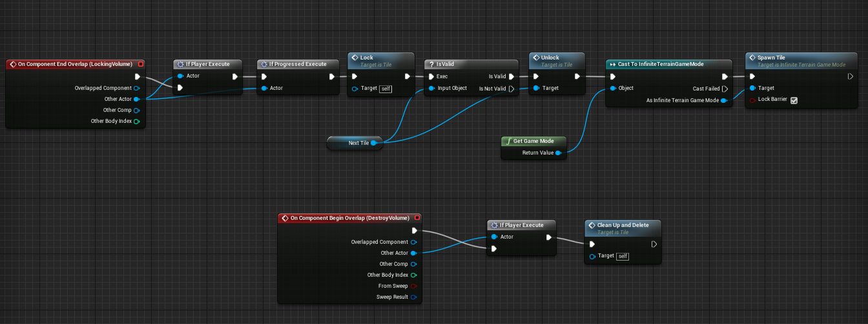
Task: Click Other Comp pin on LockingVolume event
Action: pyautogui.click(x=136, y=110)
